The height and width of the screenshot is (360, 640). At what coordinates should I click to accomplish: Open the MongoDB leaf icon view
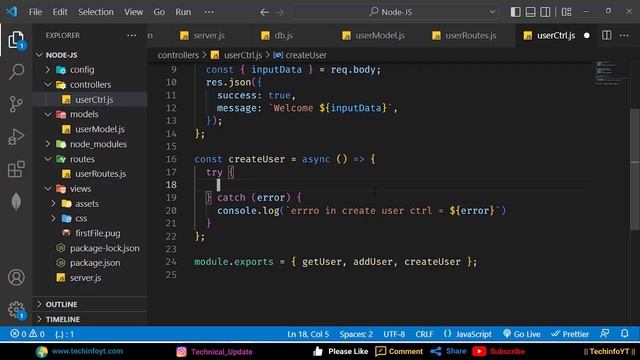click(x=16, y=202)
